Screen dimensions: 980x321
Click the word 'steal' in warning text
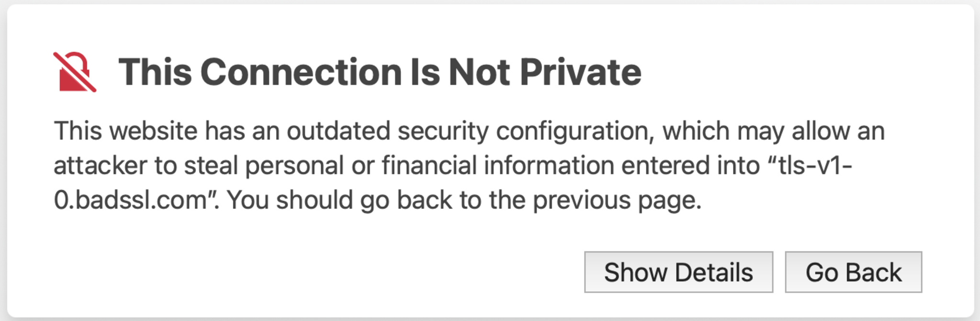211,165
